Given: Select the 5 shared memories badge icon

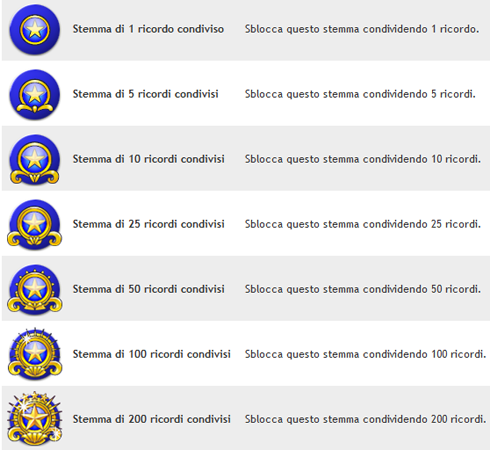Looking at the screenshot, I should pos(35,95).
